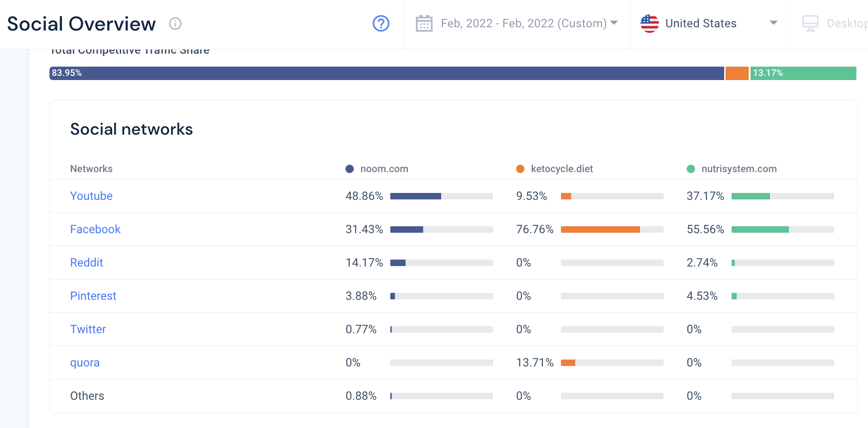868x428 pixels.
Task: Click the Desktop device monitor icon
Action: 810,24
